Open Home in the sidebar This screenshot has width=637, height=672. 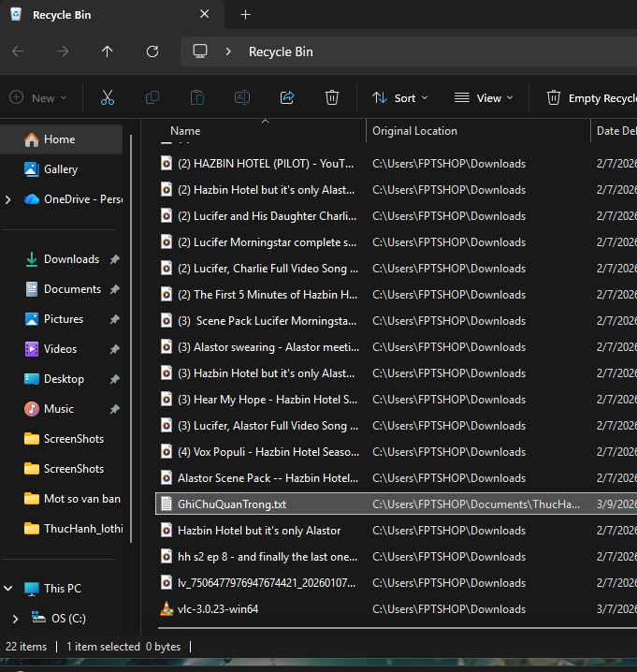(x=61, y=139)
